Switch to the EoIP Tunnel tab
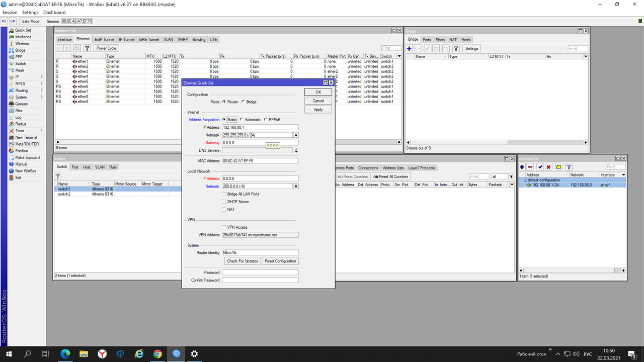The width and height of the screenshot is (644, 362). [105, 39]
